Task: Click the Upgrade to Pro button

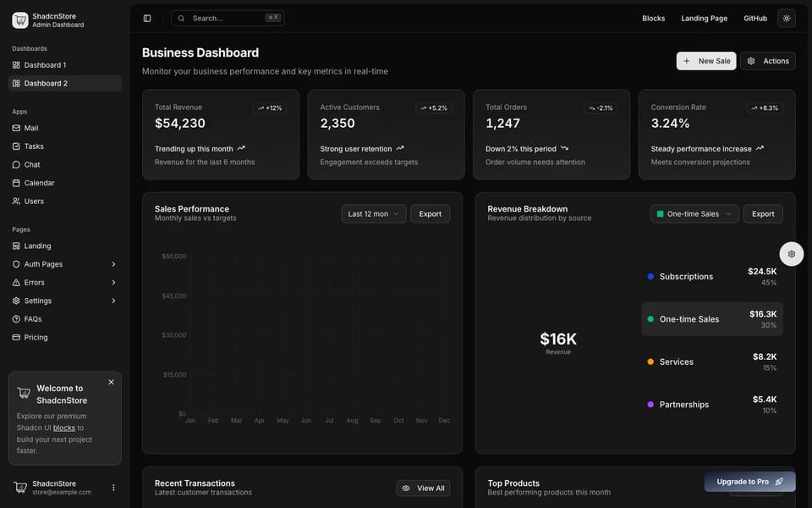Action: 749,482
